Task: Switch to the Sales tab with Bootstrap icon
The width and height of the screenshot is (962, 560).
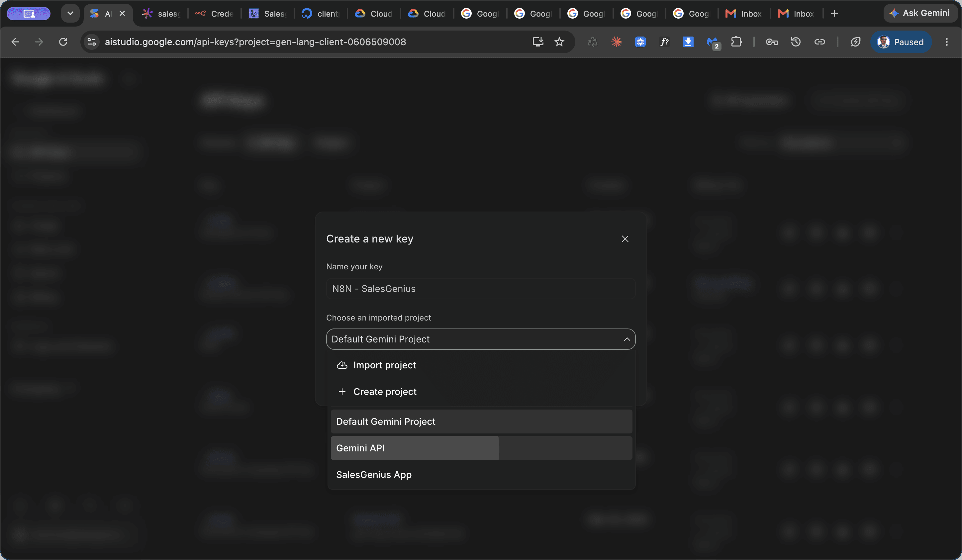Action: (268, 14)
